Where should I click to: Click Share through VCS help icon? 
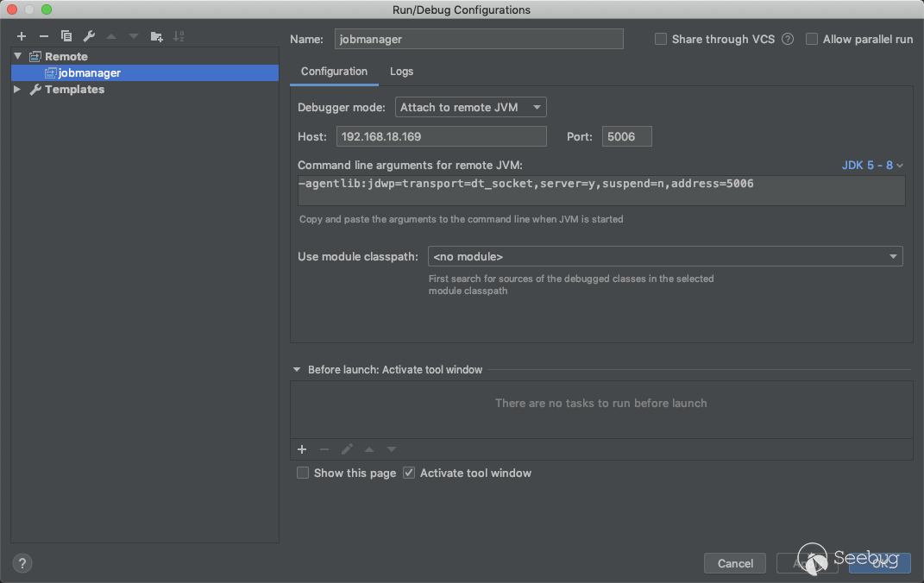(787, 39)
